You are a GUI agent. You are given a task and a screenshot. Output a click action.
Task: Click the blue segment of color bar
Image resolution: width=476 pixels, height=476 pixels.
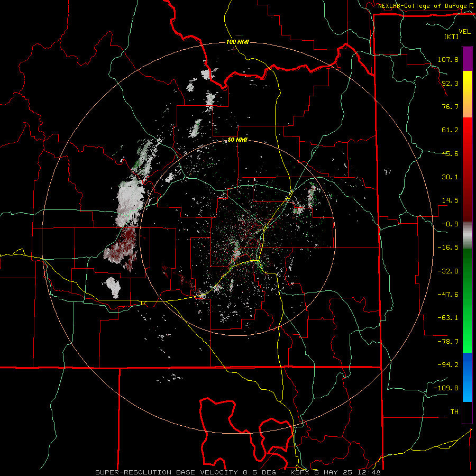click(x=467, y=377)
